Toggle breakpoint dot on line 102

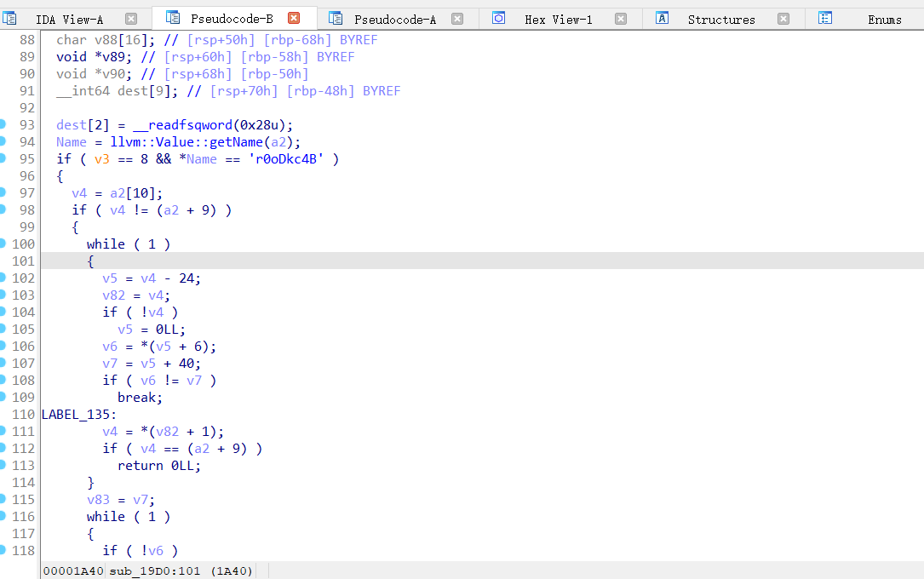pos(3,278)
